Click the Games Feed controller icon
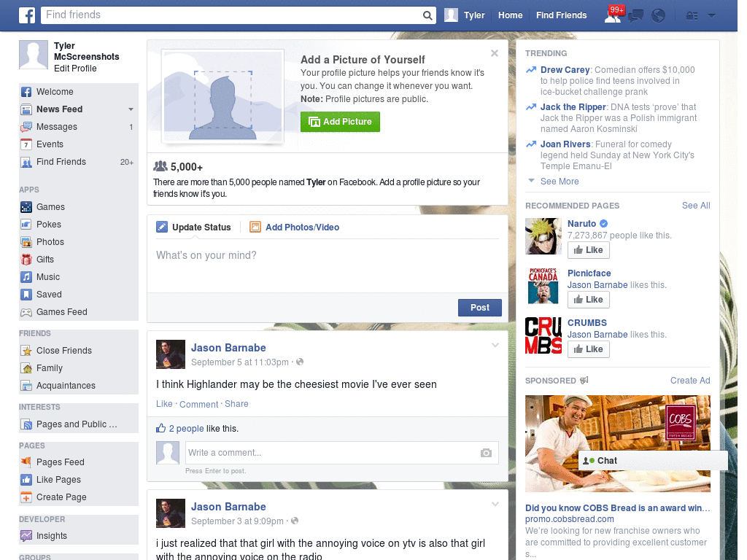Image resolution: width=747 pixels, height=560 pixels. [x=26, y=312]
